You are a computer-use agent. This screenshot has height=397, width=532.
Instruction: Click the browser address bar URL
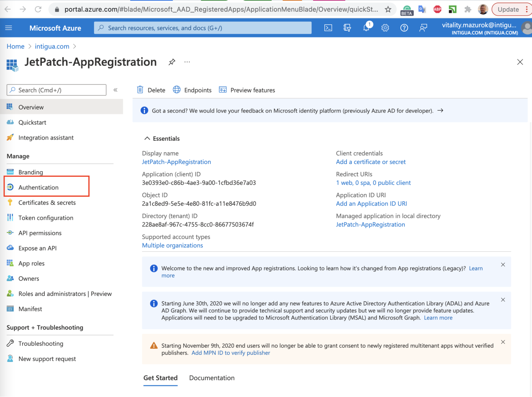pos(221,9)
